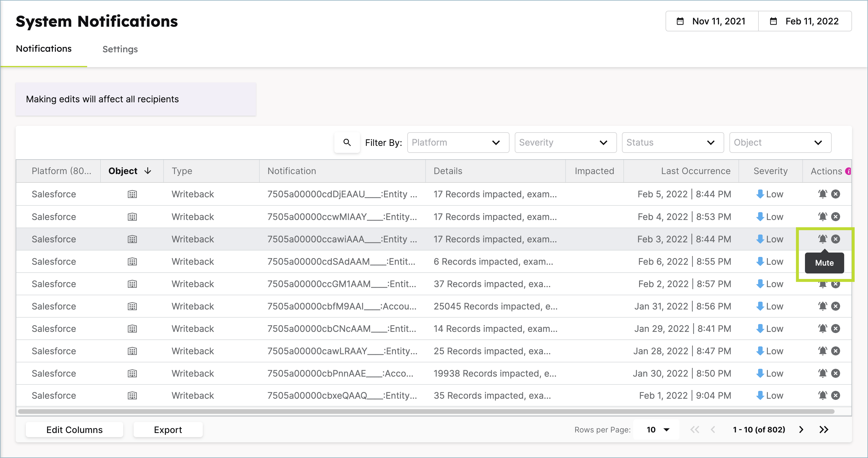
Task: Open the Severity filter dropdown
Action: pos(565,143)
